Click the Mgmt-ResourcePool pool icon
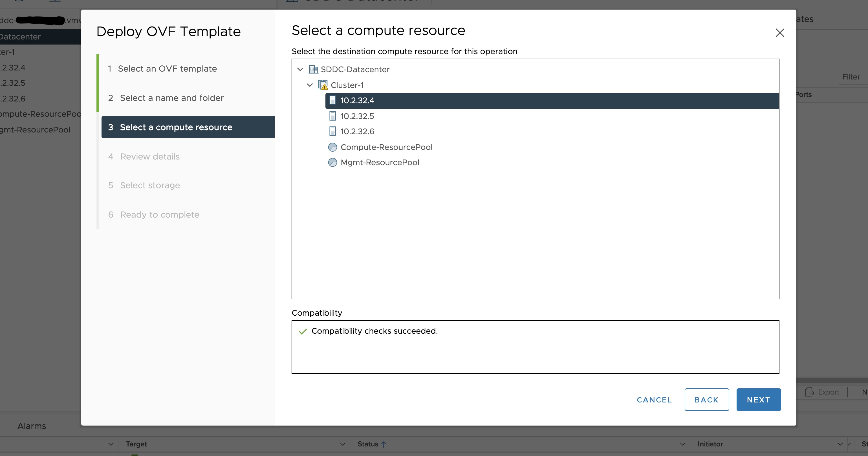This screenshot has width=868, height=456. [332, 163]
